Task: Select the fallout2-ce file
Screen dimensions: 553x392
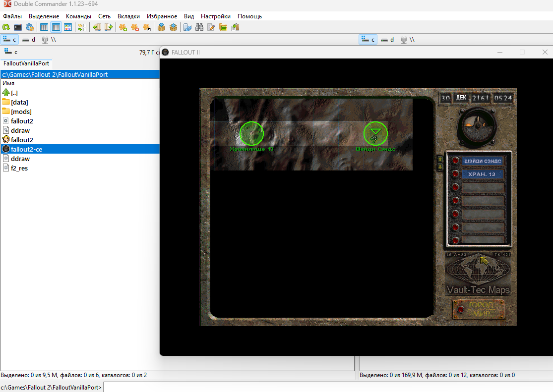Action: click(80, 149)
